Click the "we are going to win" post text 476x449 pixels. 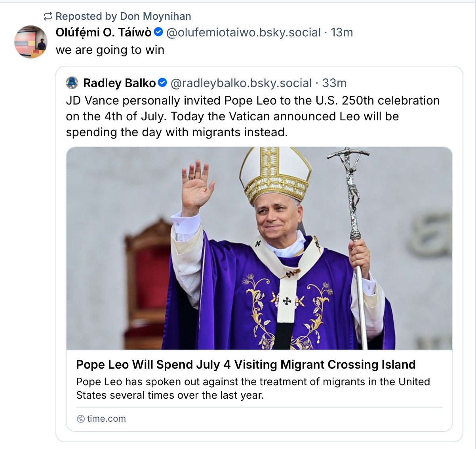(x=110, y=50)
